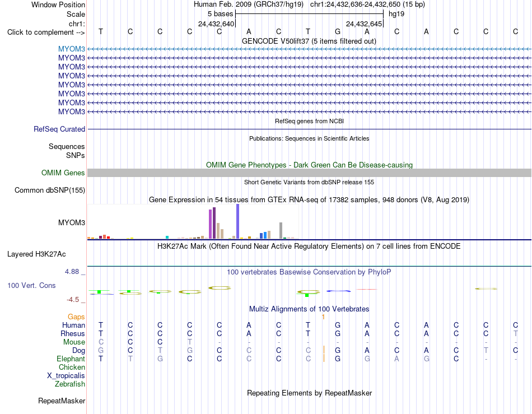The width and height of the screenshot is (532, 414).
Task: Select the Zebrafish species row label
Action: 70,384
